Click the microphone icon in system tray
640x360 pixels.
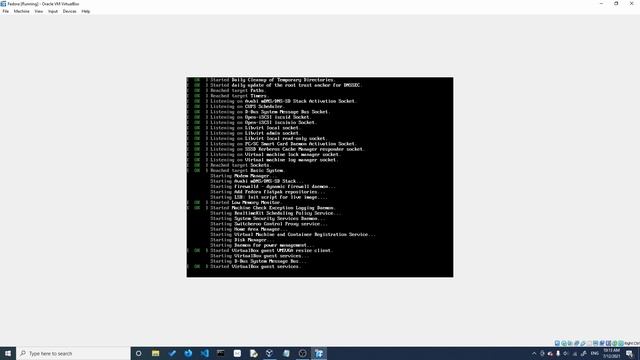[x=558, y=353]
